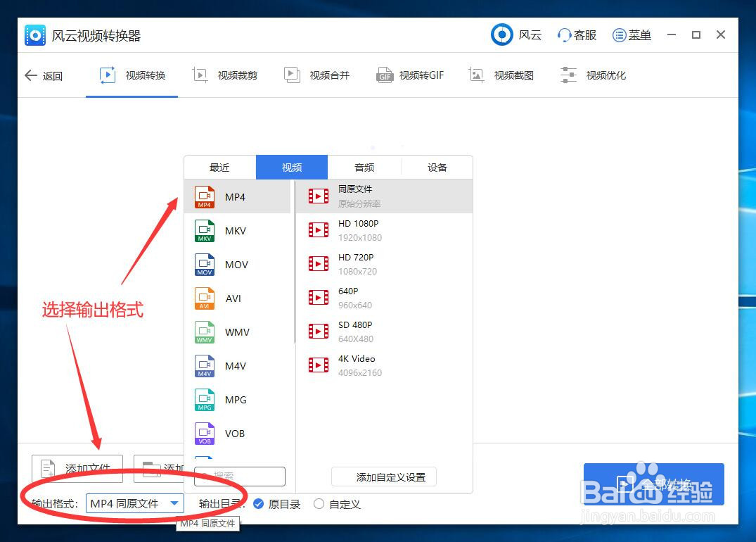
Task: Click the 风云视频转换器 app logo icon
Action: 35,35
